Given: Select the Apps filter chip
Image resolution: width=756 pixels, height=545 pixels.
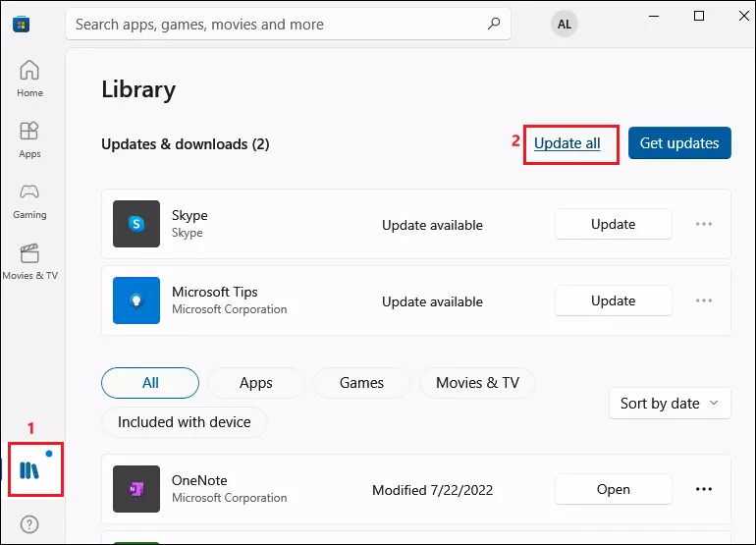Looking at the screenshot, I should pyautogui.click(x=256, y=383).
